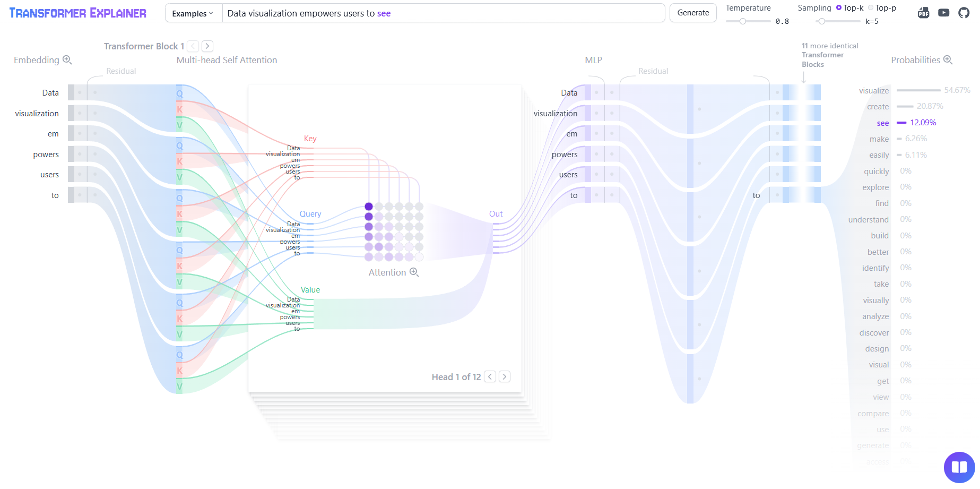Click the prompt text input field
This screenshot has width=980, height=489.
click(443, 13)
